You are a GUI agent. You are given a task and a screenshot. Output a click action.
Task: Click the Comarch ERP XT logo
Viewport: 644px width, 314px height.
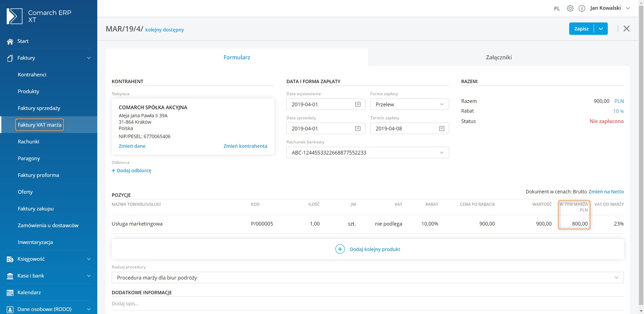click(x=14, y=16)
